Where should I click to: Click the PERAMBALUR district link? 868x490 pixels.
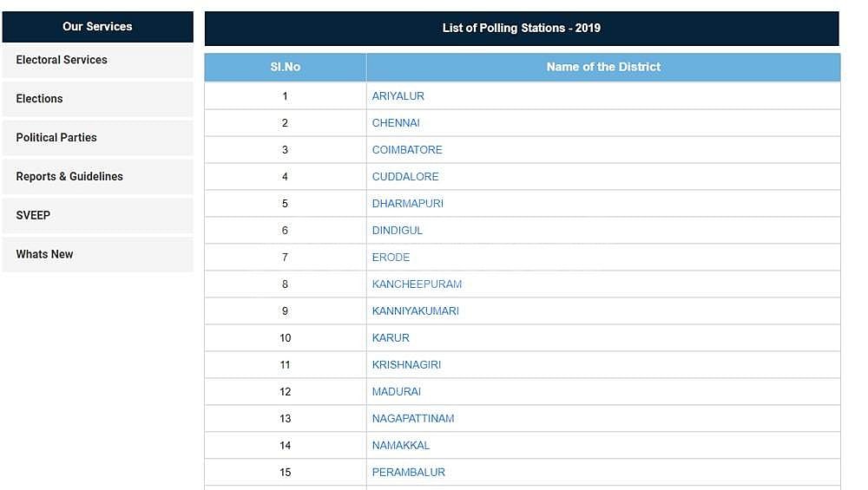[409, 473]
